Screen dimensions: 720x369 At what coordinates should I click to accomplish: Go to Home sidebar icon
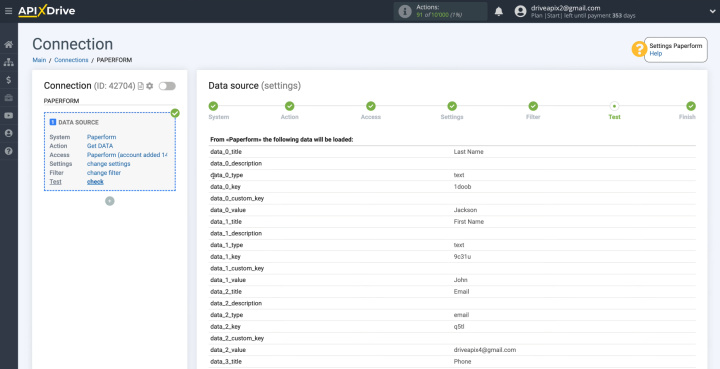point(8,45)
